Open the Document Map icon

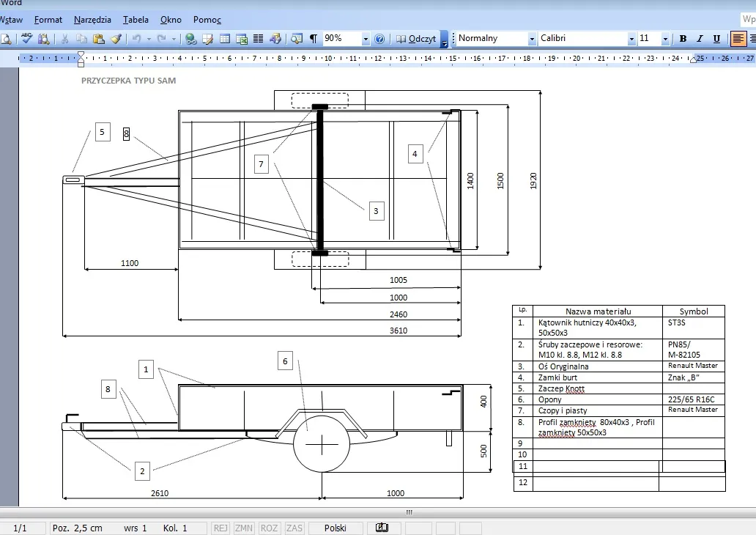(x=297, y=39)
